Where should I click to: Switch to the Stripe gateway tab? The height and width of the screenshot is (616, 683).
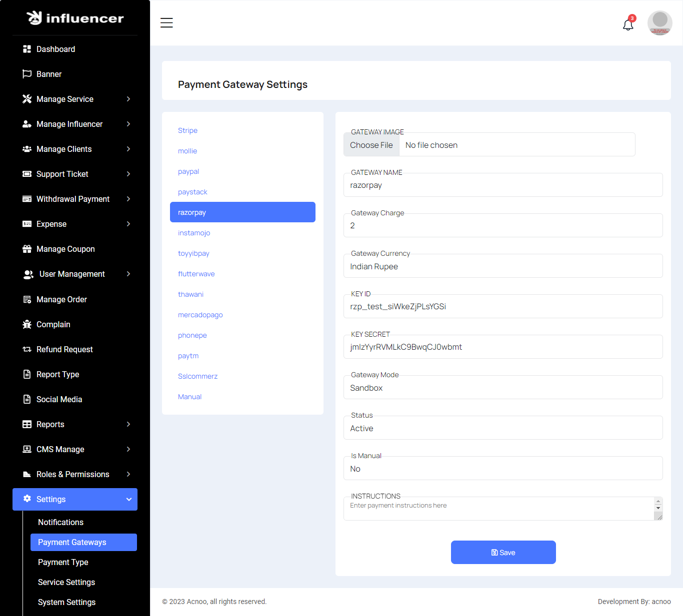187,130
